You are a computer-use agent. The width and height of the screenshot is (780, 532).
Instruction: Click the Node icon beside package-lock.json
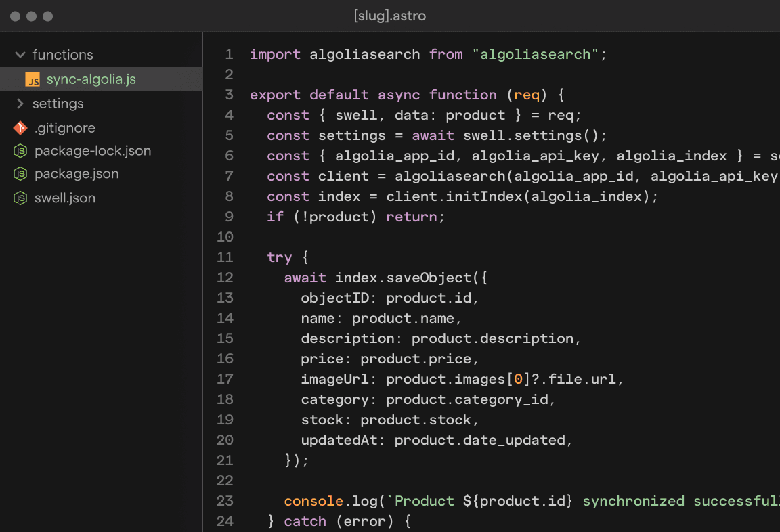(x=20, y=151)
